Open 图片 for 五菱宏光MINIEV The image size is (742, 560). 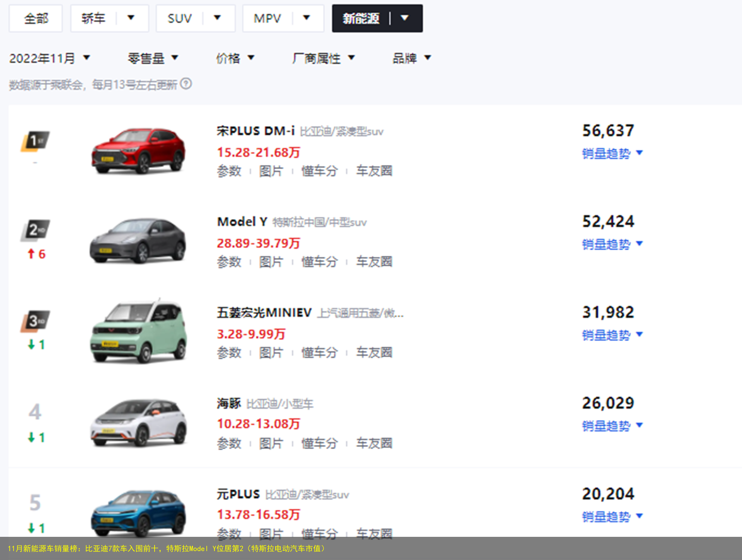click(x=271, y=352)
